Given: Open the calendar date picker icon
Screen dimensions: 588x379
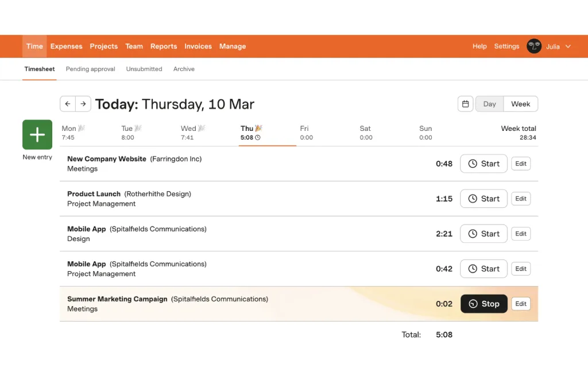Looking at the screenshot, I should coord(466,104).
